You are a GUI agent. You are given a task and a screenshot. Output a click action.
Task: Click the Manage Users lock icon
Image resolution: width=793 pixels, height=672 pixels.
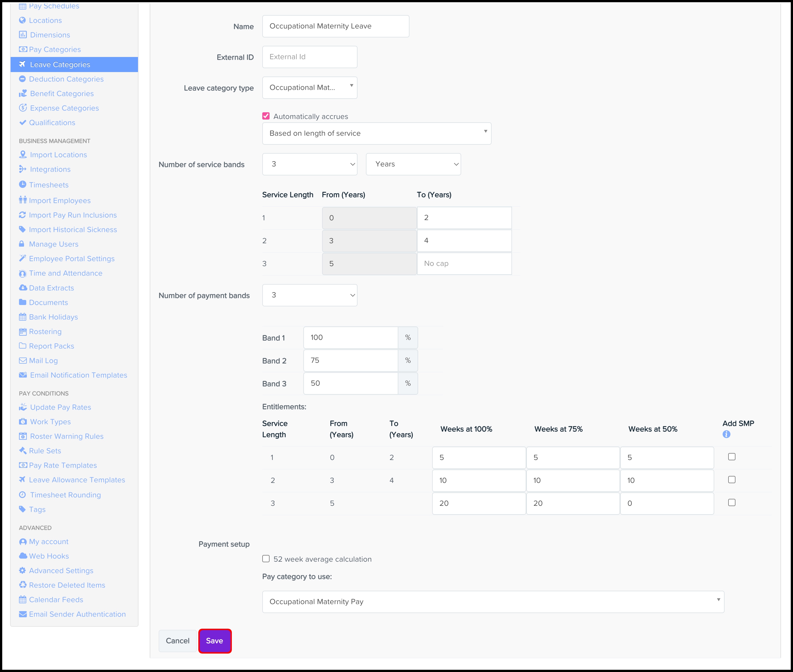(x=22, y=244)
